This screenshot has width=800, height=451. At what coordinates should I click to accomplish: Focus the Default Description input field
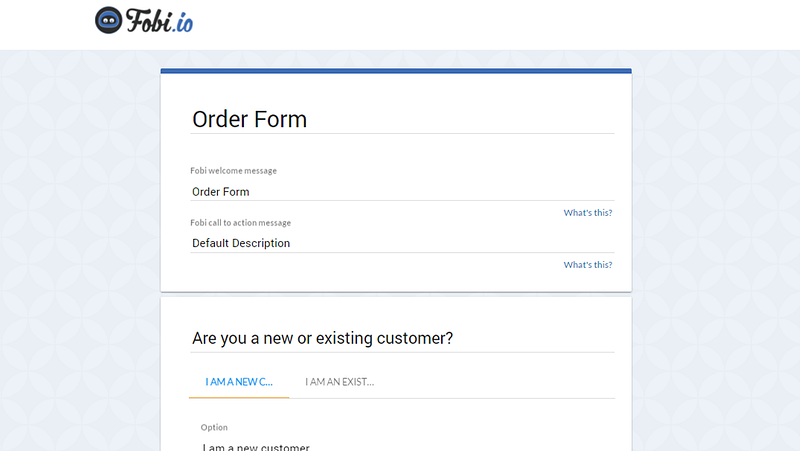tap(402, 243)
